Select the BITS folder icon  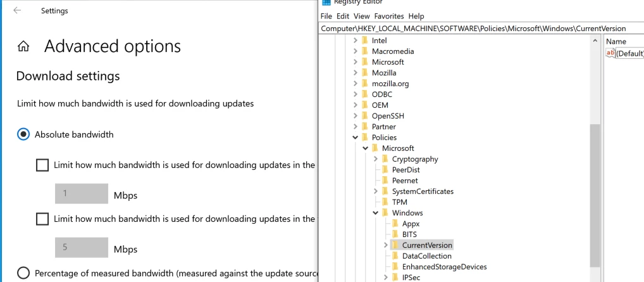click(x=395, y=234)
